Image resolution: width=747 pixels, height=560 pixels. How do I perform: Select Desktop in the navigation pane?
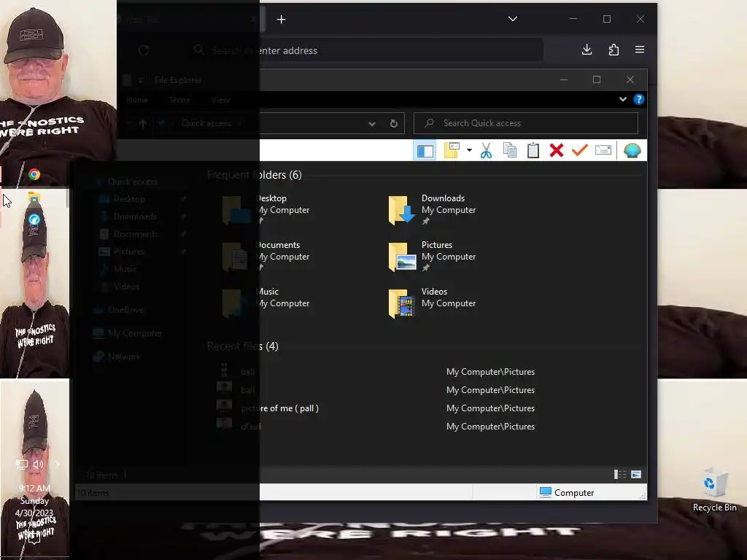[128, 199]
